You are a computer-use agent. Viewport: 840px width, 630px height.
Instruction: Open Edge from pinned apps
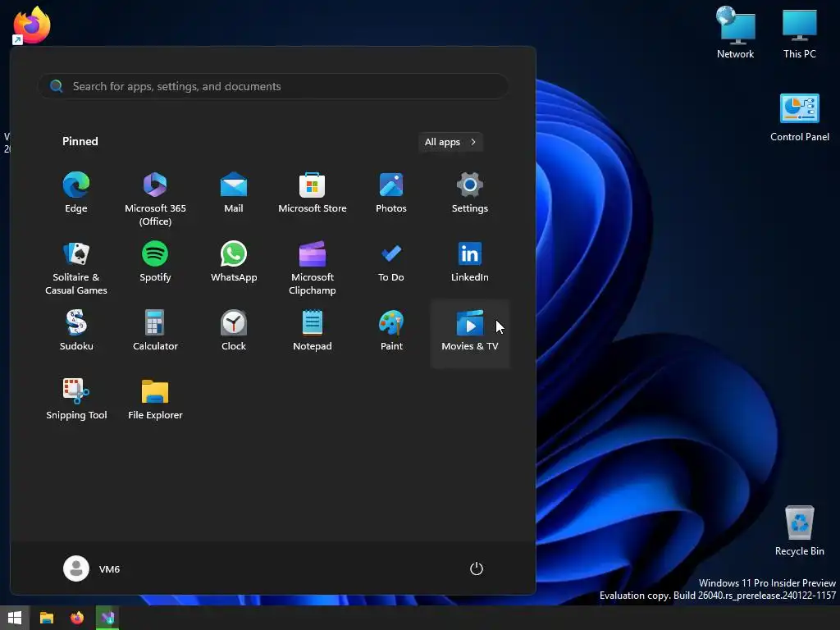pos(76,193)
